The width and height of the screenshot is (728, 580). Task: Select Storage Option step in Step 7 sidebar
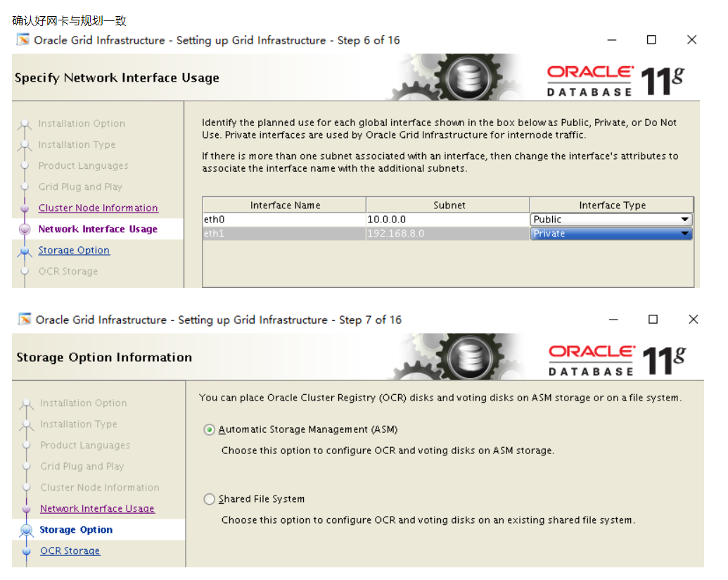click(x=76, y=530)
